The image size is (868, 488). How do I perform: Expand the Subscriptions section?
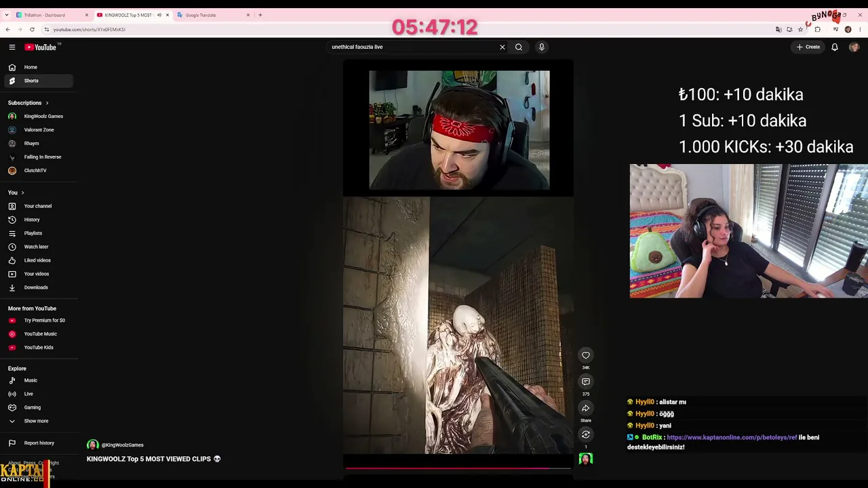coord(28,103)
